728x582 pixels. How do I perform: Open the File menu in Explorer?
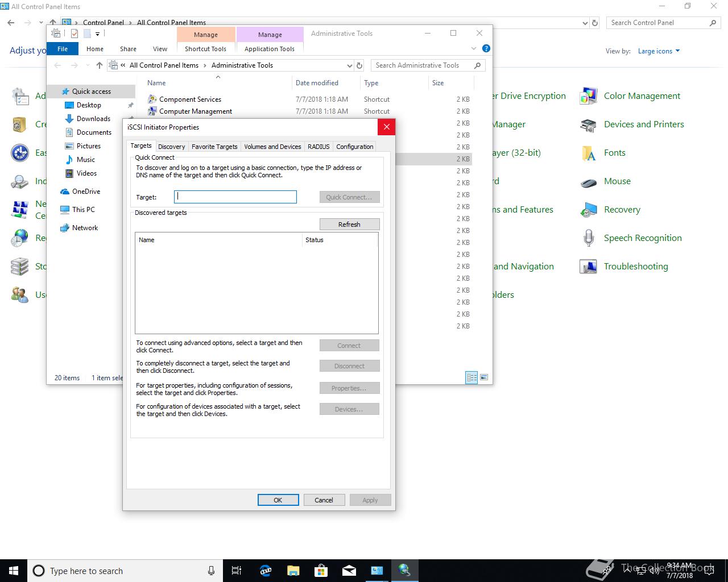pos(63,49)
